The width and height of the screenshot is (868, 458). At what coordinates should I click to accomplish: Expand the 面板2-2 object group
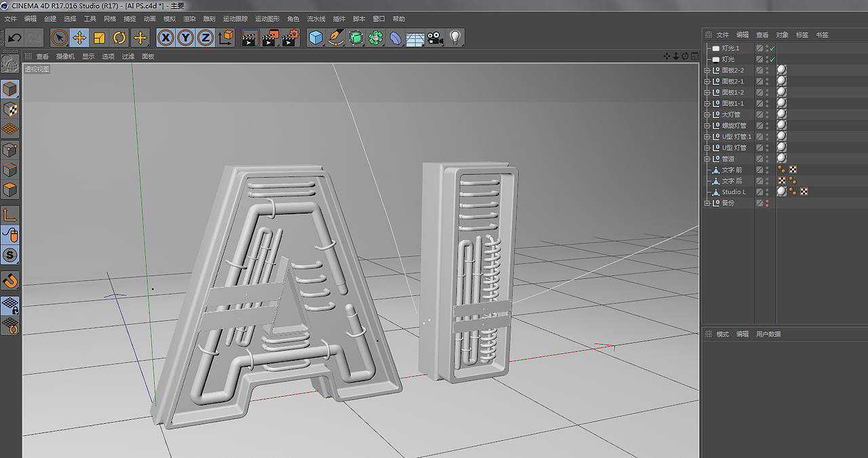pos(707,71)
